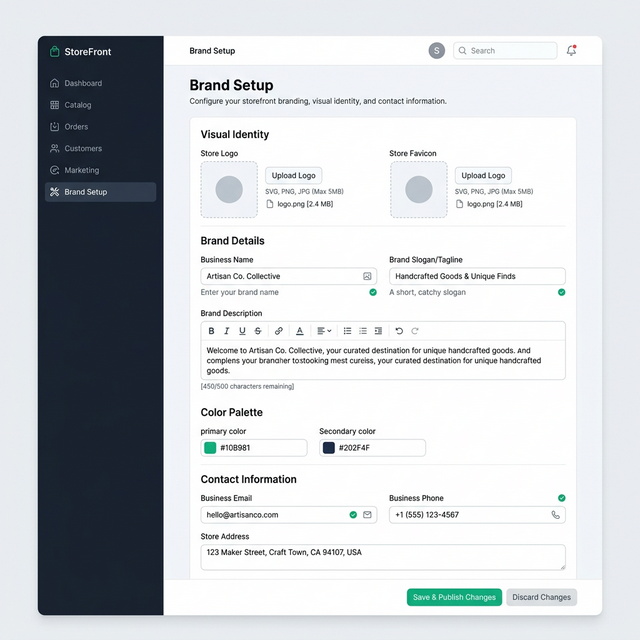The image size is (640, 640).
Task: Apply strikethrough formatting in description editor
Action: click(258, 331)
